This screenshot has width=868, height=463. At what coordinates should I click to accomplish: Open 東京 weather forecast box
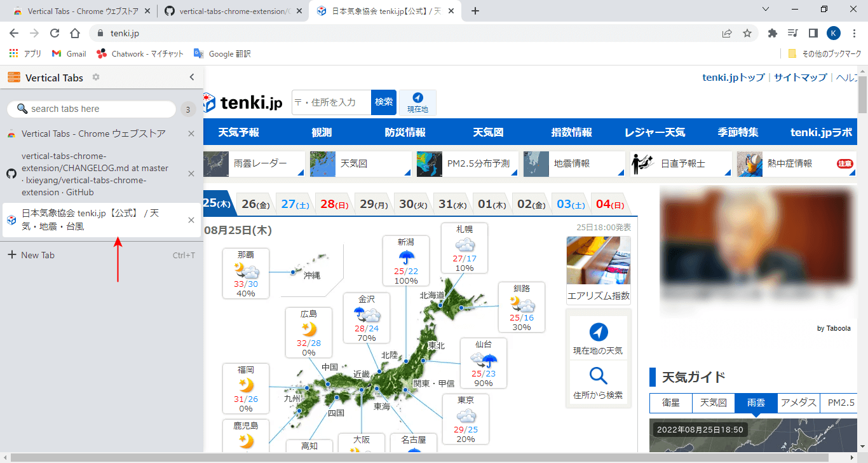click(466, 419)
